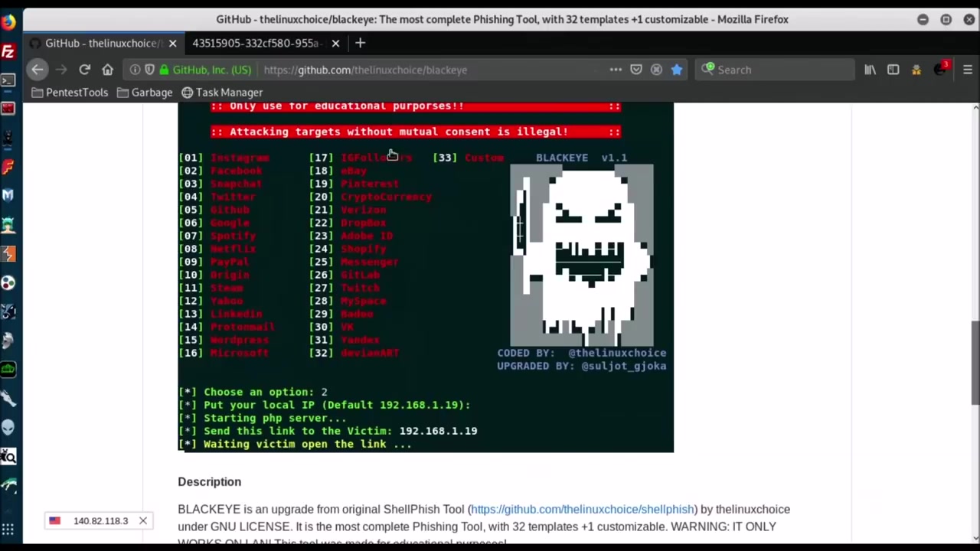Show site information
The width and height of the screenshot is (980, 551).
click(135, 70)
